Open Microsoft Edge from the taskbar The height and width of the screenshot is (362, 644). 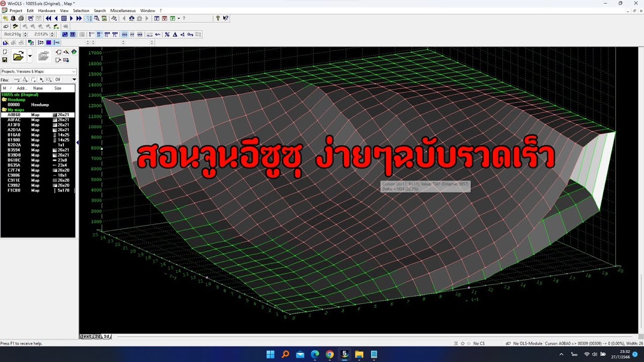(x=315, y=354)
